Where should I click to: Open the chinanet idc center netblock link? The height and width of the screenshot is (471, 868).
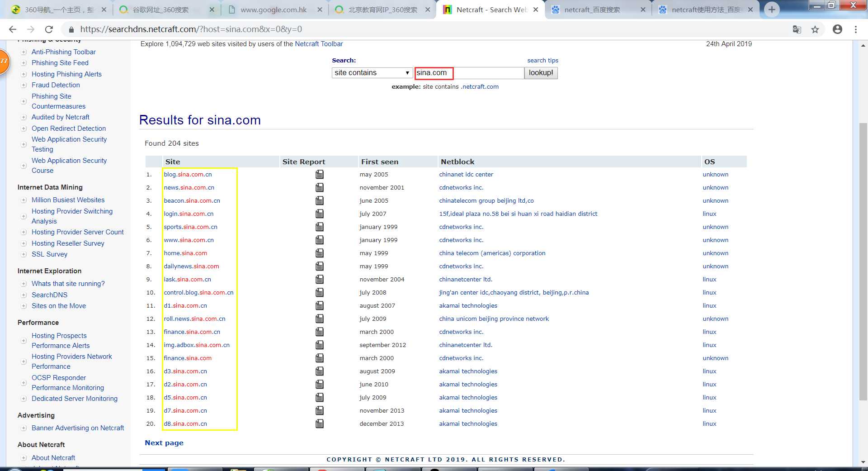coord(466,174)
